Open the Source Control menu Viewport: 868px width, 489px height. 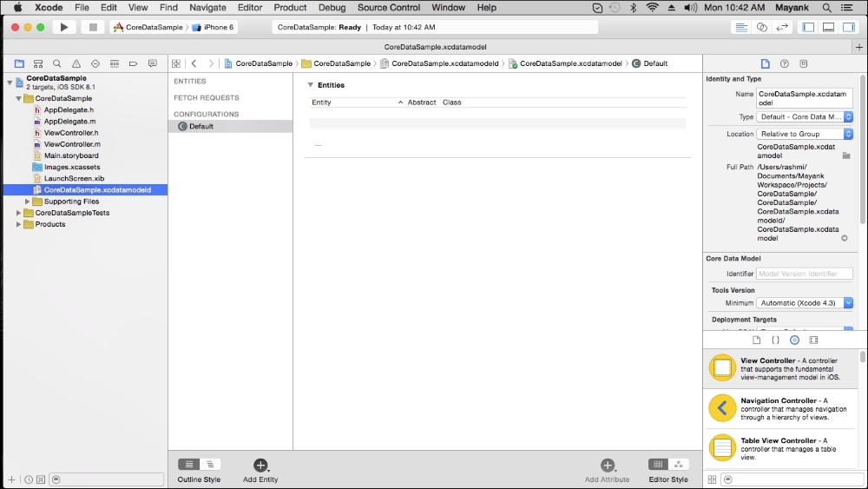point(388,7)
